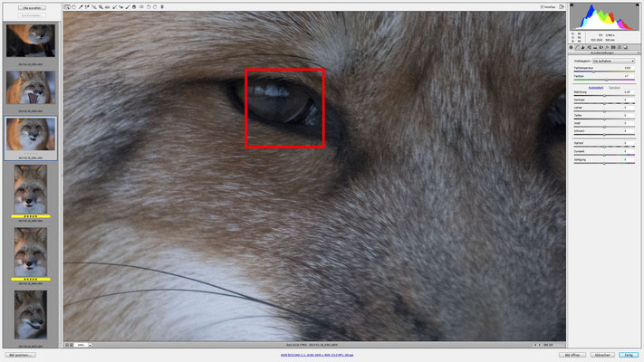Choose the Straighten tool
This screenshot has width=644, height=362.
point(107,7)
